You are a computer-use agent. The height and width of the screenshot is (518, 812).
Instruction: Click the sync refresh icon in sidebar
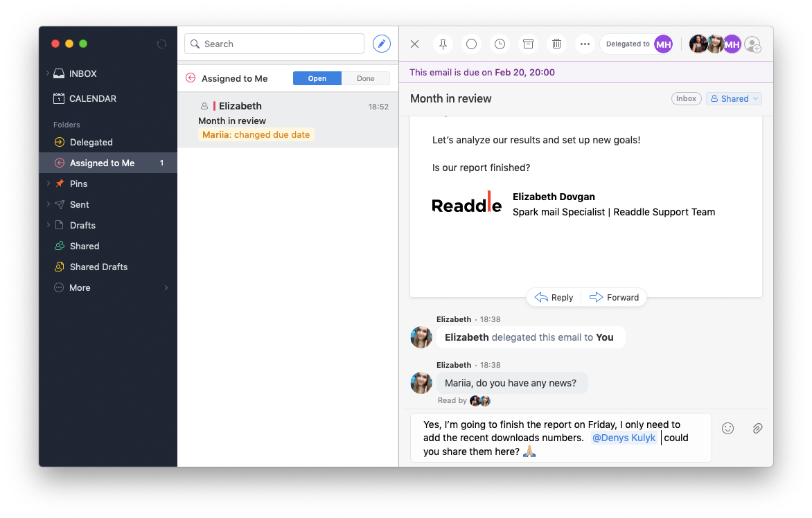pos(161,44)
